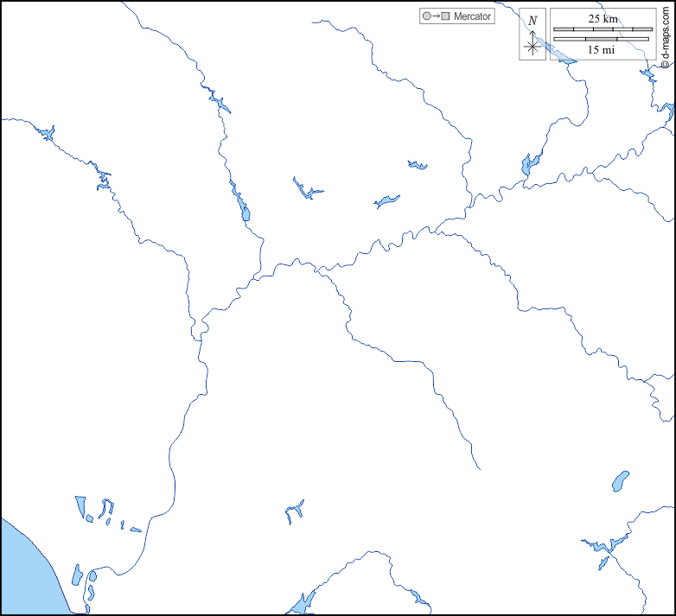Click the arrow between the circle and square
The image size is (676, 616).
pyautogui.click(x=436, y=16)
